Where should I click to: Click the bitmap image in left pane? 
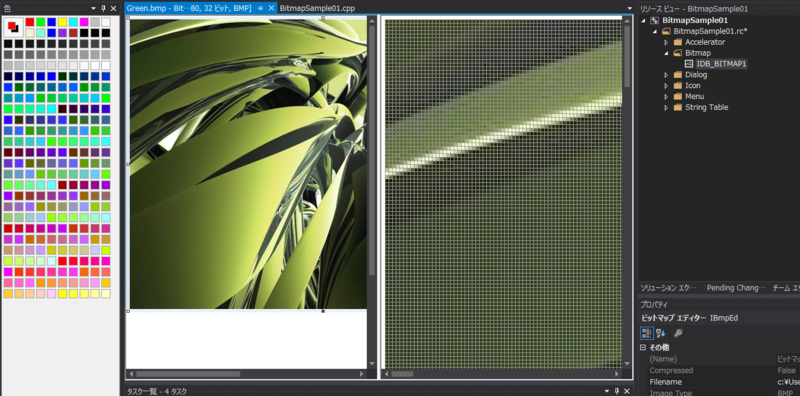point(247,164)
